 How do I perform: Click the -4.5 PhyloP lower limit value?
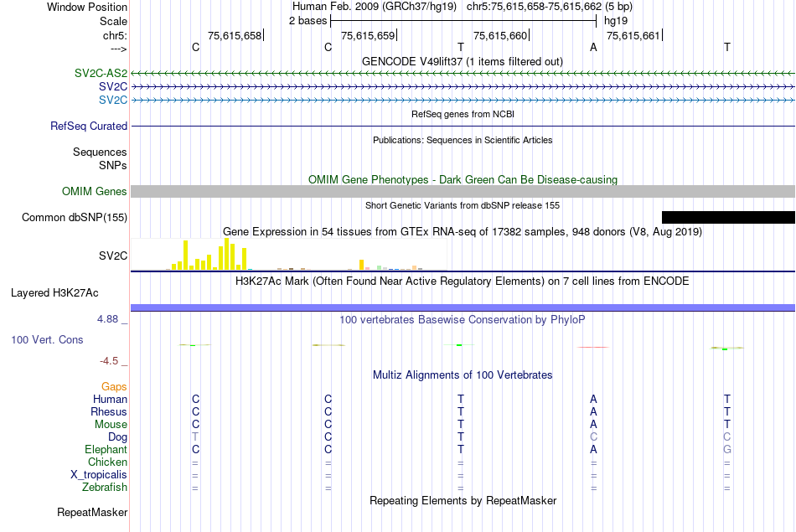coord(109,361)
